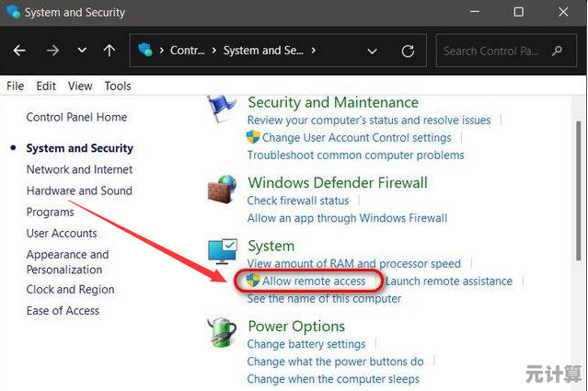Click the Windows Defender Firewall brick icon

[x=222, y=189]
